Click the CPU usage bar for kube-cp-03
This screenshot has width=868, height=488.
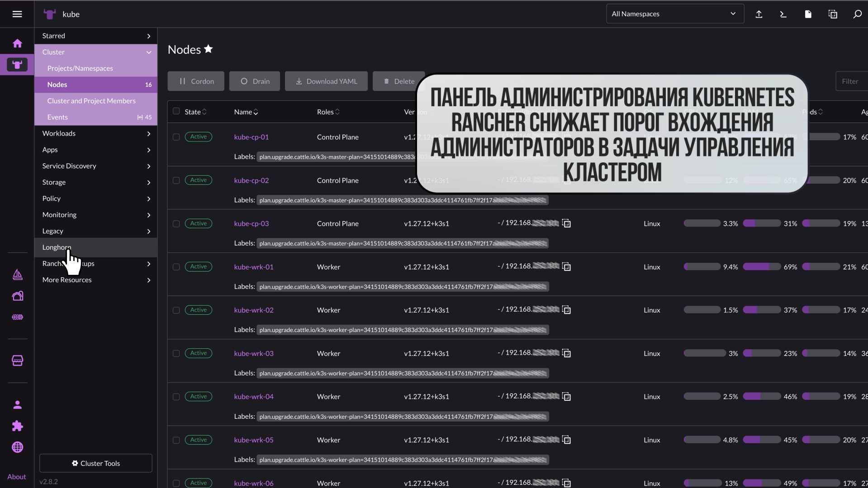702,223
